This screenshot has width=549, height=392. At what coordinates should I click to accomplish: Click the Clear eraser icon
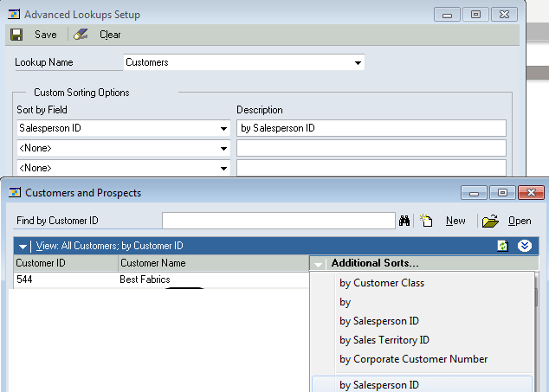(x=81, y=35)
